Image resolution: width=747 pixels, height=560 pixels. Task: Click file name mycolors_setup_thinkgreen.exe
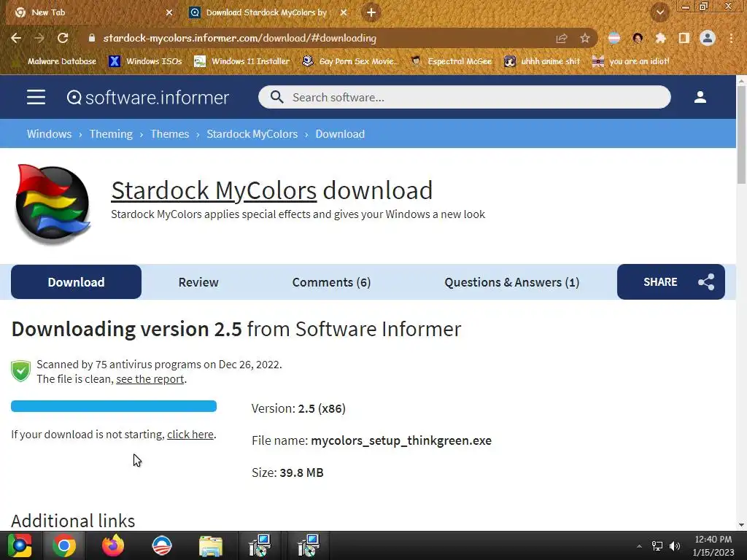click(401, 440)
